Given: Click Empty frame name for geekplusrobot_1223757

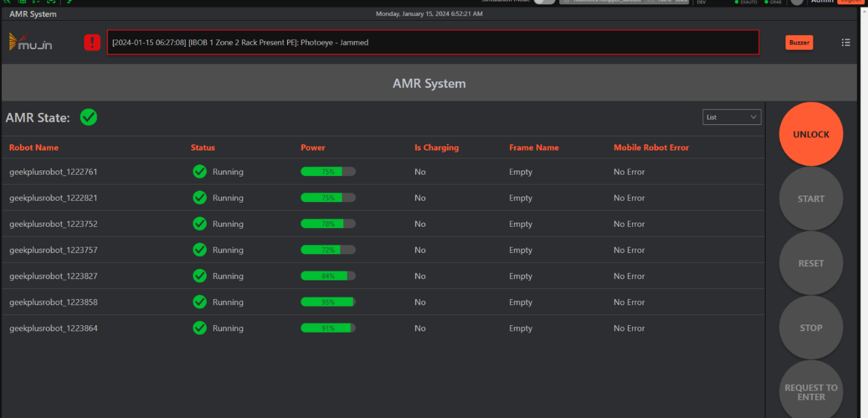Looking at the screenshot, I should 520,250.
